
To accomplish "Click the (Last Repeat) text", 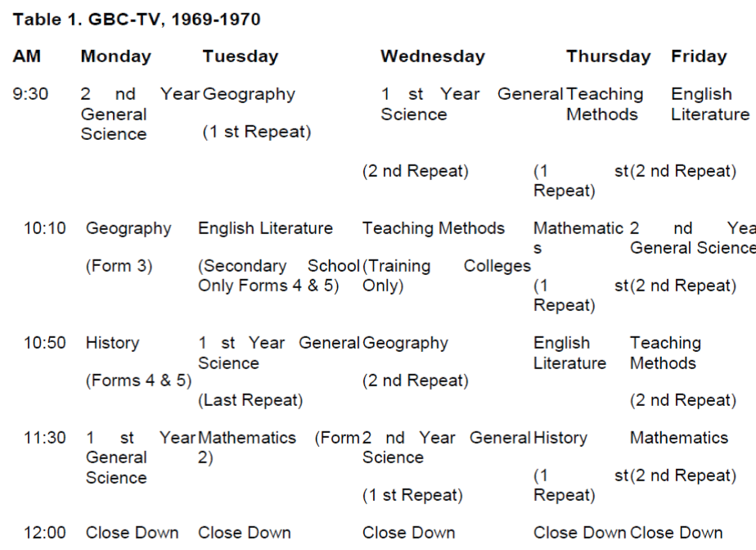I will coord(250,400).
